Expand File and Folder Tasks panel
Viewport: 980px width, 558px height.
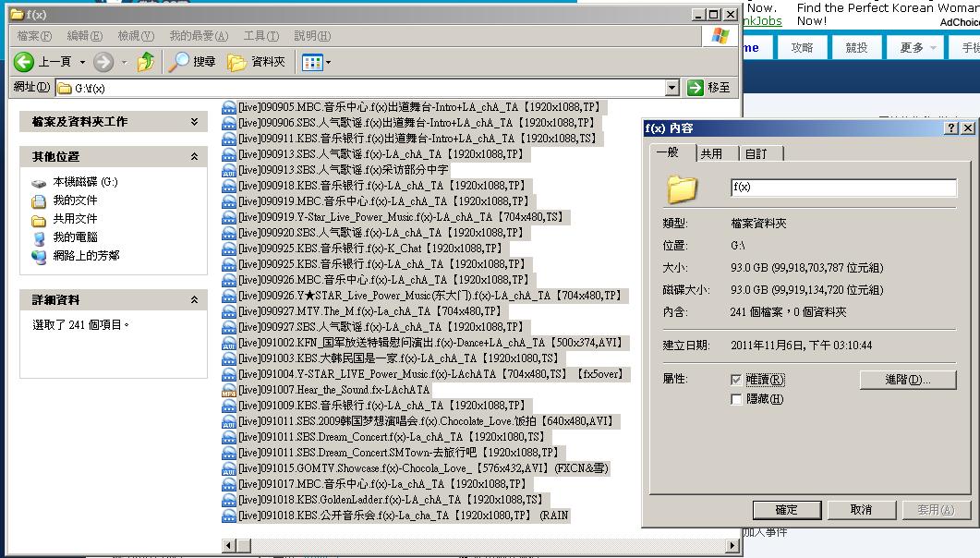[x=194, y=122]
